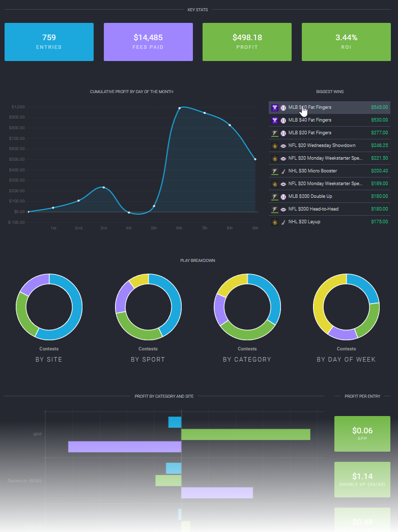398x532 pixels.
Task: Click Yahoo trophy icon on the $545.00 row
Action: pos(275,107)
